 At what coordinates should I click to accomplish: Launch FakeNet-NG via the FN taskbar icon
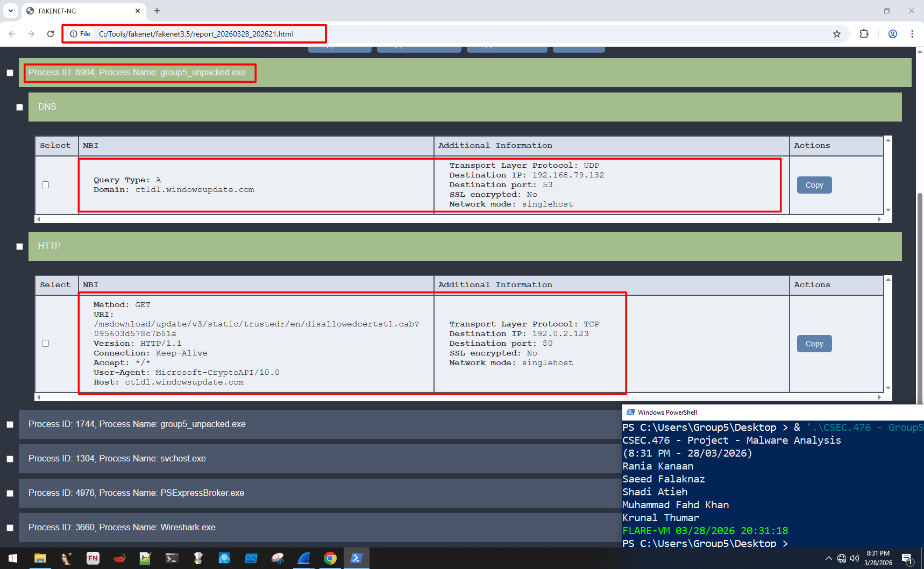[93, 558]
